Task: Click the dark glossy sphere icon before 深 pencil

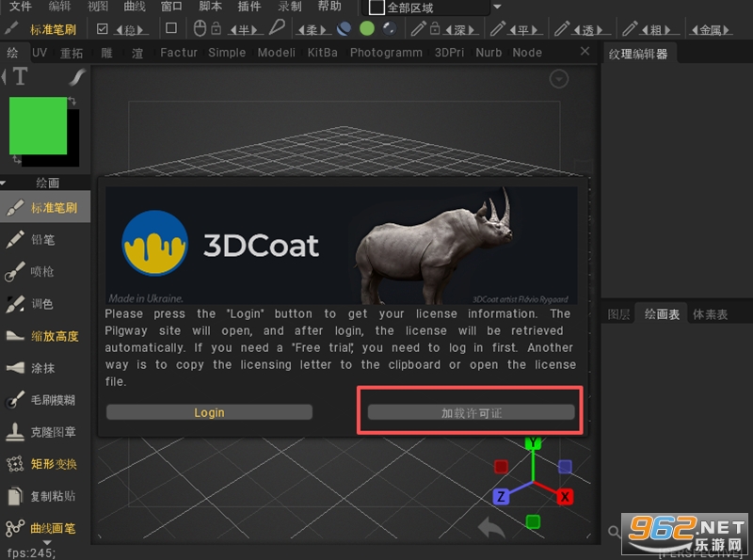Action: point(390,29)
